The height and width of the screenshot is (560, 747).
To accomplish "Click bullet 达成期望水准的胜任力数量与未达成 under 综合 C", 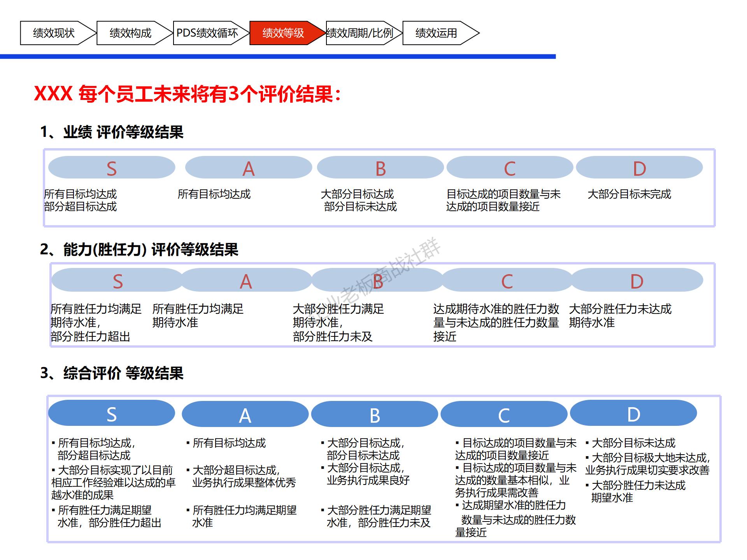I will tap(516, 519).
